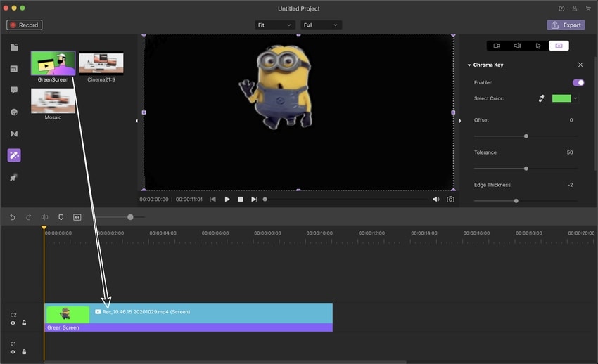Switch to the effects properties tab

559,46
